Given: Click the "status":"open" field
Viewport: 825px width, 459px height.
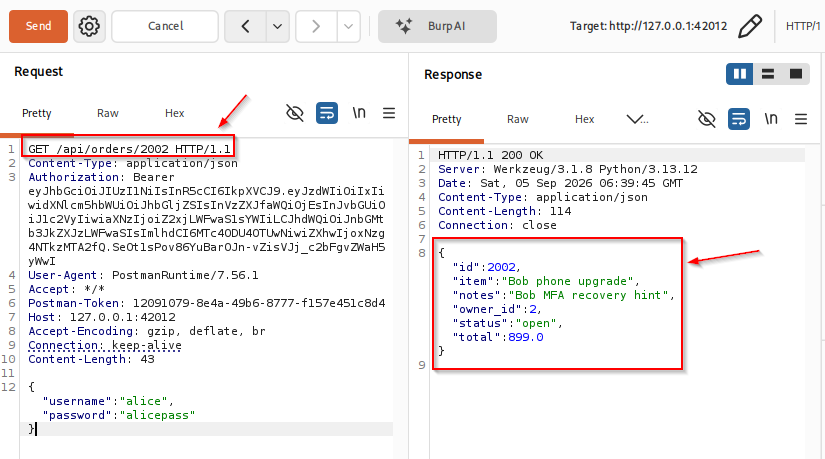Looking at the screenshot, I should coord(507,323).
